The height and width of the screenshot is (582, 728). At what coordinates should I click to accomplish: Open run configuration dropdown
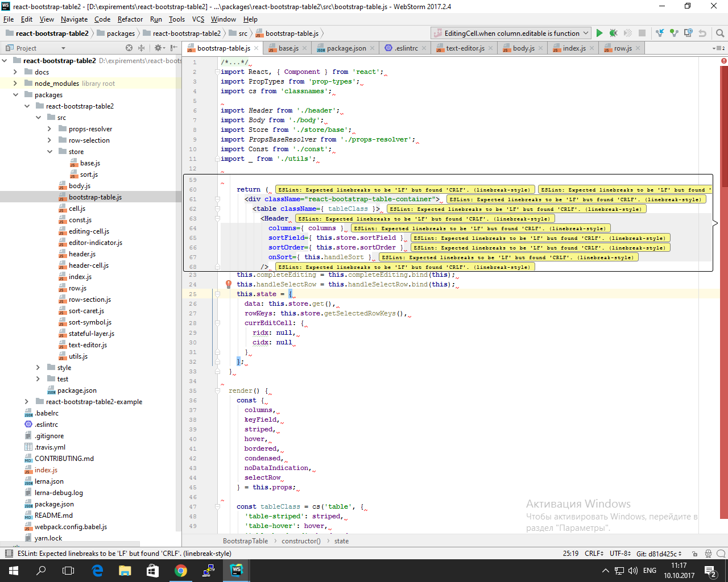coord(511,34)
